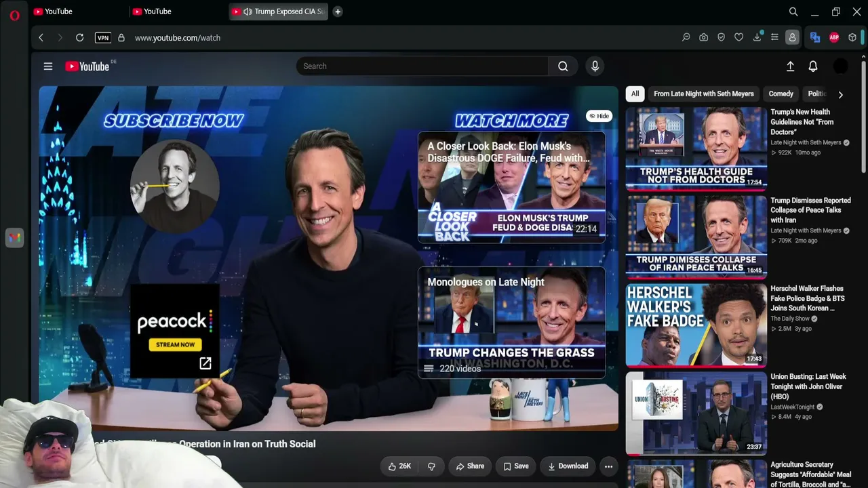Open the extensions cube menu
This screenshot has width=868, height=488.
(x=852, y=38)
